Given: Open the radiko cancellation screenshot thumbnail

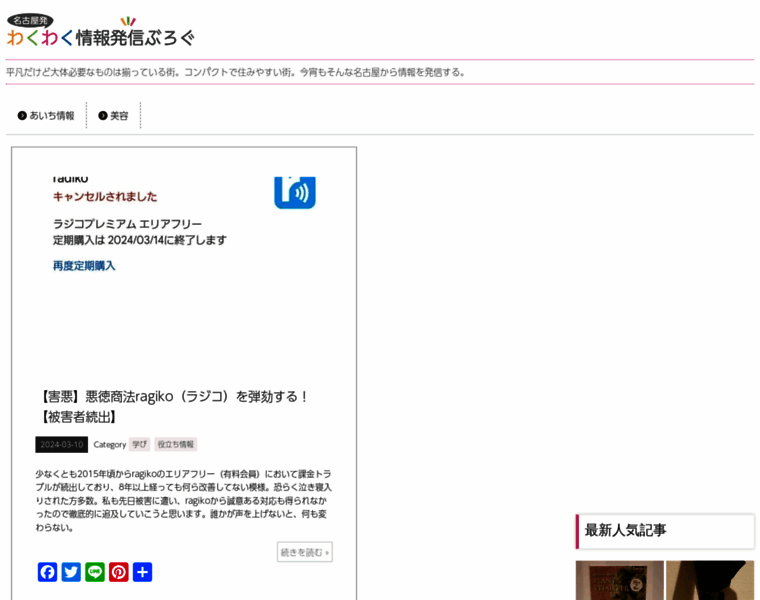Looking at the screenshot, I should point(184,275).
